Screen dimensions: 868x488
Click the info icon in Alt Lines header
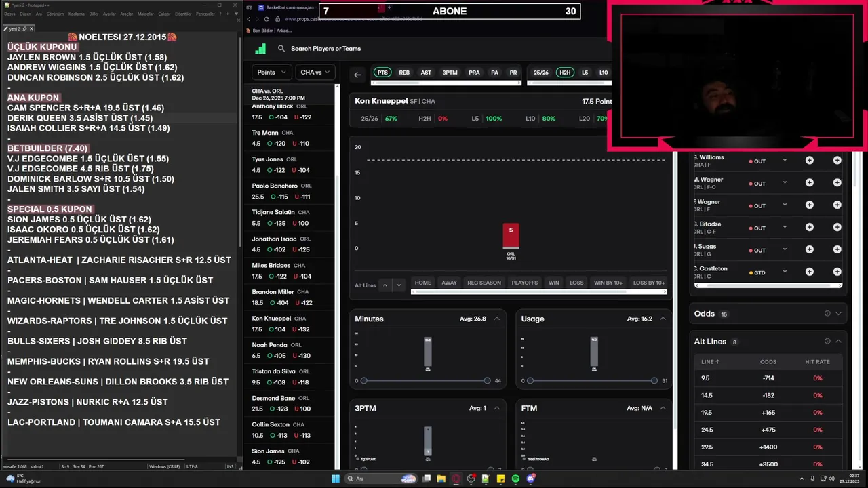[827, 342]
